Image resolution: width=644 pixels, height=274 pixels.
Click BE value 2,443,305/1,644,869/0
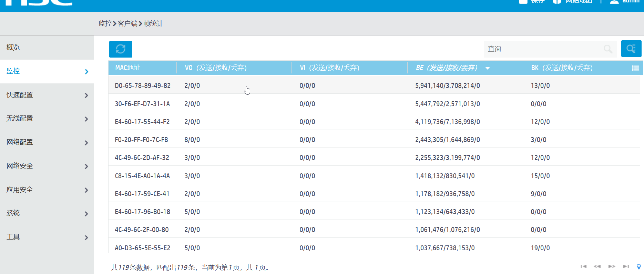tap(448, 140)
